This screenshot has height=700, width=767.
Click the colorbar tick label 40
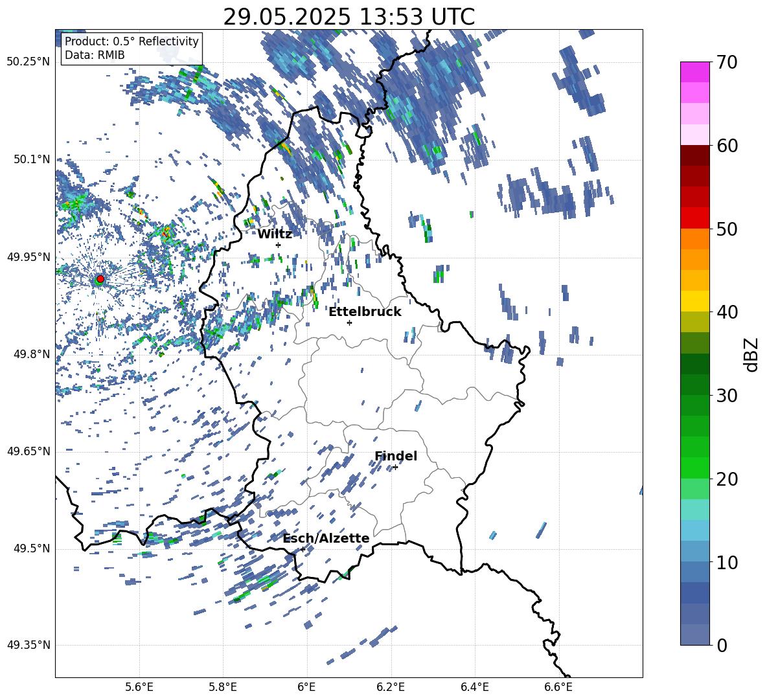tap(727, 312)
